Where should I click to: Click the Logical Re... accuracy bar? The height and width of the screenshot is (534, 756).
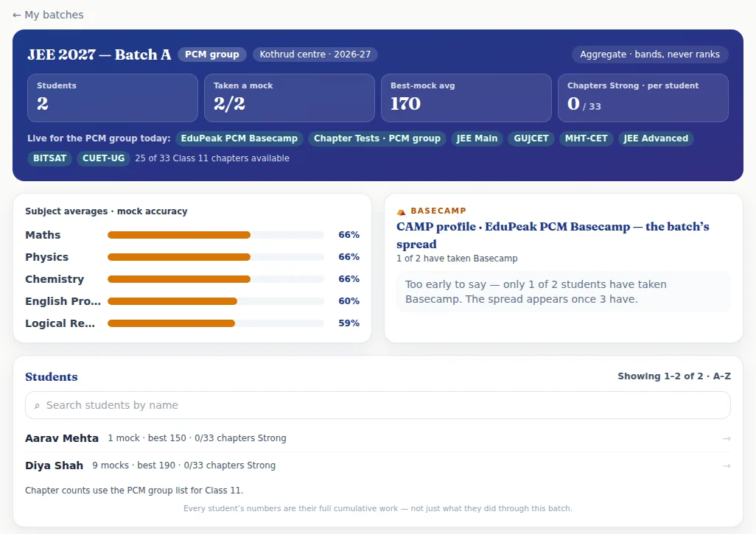pyautogui.click(x=215, y=323)
